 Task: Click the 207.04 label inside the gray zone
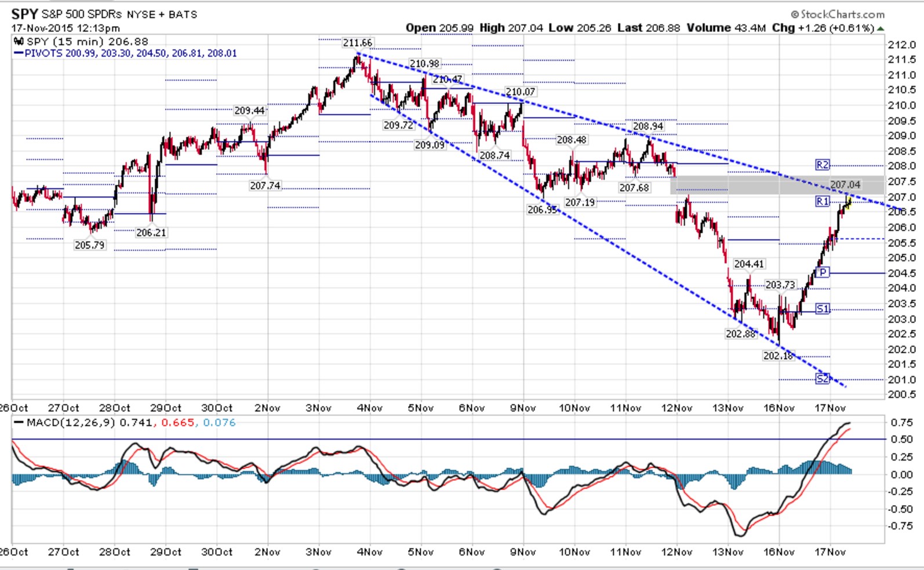pyautogui.click(x=845, y=185)
